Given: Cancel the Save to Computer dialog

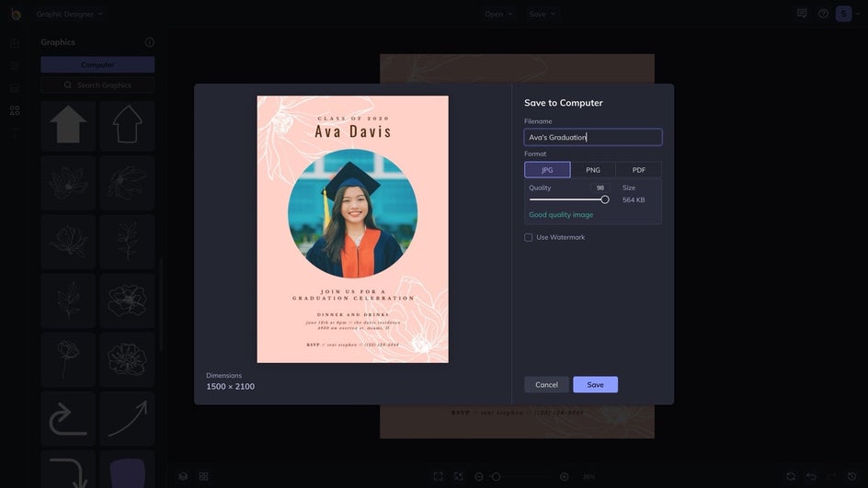Looking at the screenshot, I should click(x=546, y=384).
